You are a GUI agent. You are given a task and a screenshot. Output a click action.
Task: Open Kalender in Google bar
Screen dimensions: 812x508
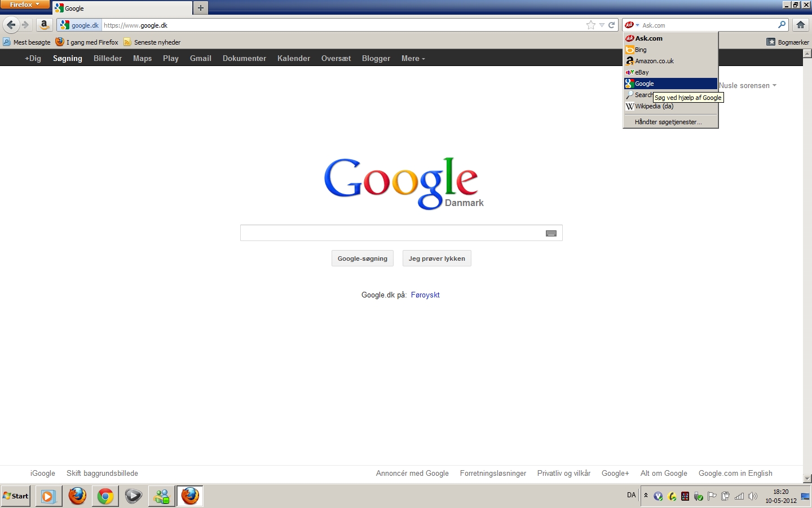tap(294, 58)
